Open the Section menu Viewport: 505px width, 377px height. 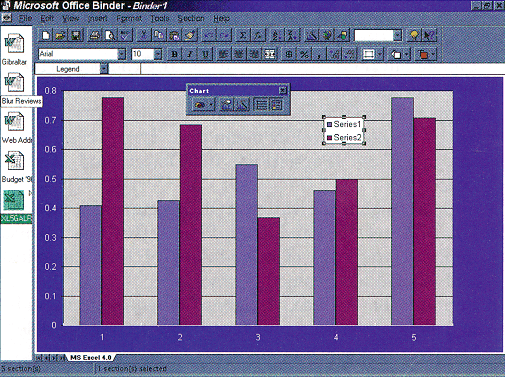tap(191, 18)
